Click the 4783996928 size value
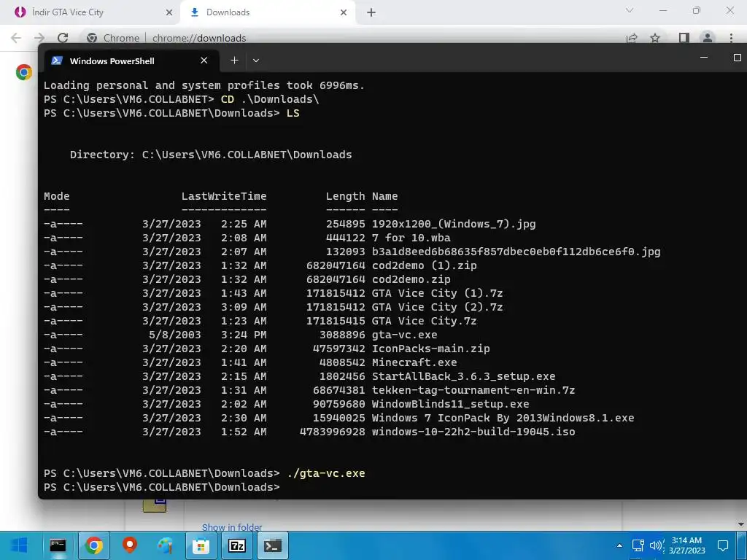This screenshot has height=560, width=747. (333, 432)
